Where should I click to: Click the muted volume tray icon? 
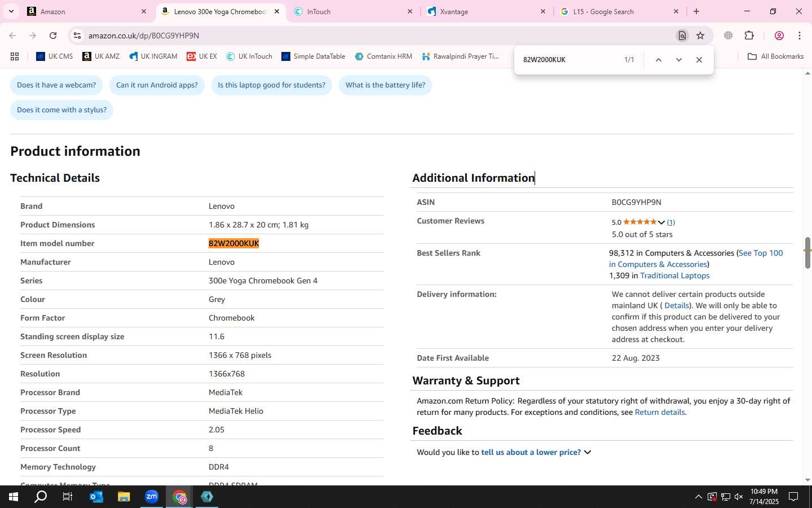pos(739,497)
